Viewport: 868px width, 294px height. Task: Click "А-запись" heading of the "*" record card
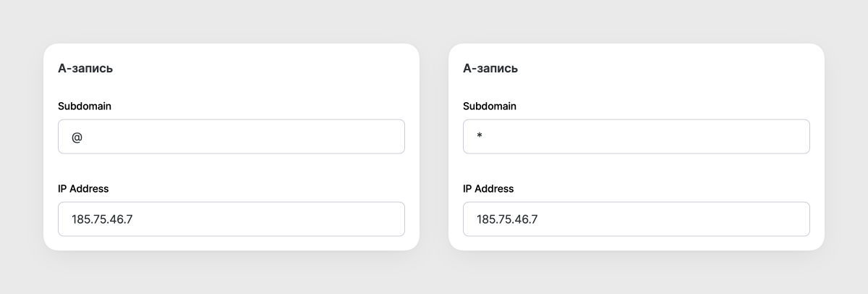(x=490, y=69)
